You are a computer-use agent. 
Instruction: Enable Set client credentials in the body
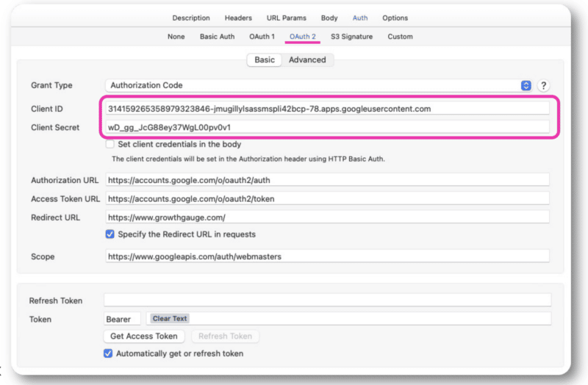coord(111,144)
